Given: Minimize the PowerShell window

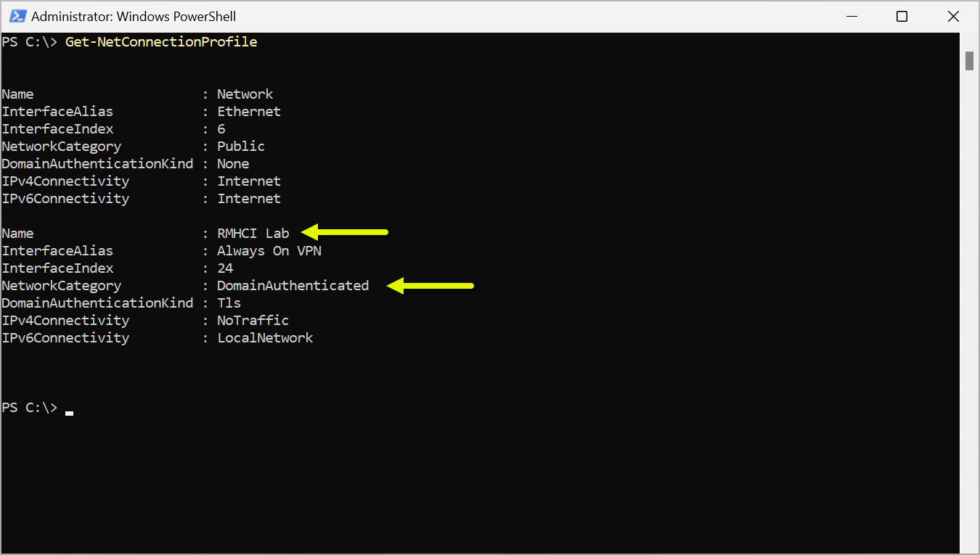Looking at the screenshot, I should [x=850, y=16].
